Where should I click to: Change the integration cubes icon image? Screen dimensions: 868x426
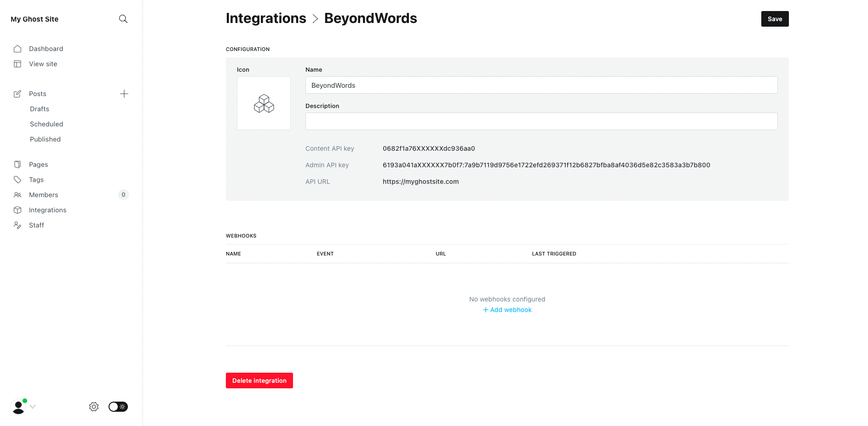[264, 103]
